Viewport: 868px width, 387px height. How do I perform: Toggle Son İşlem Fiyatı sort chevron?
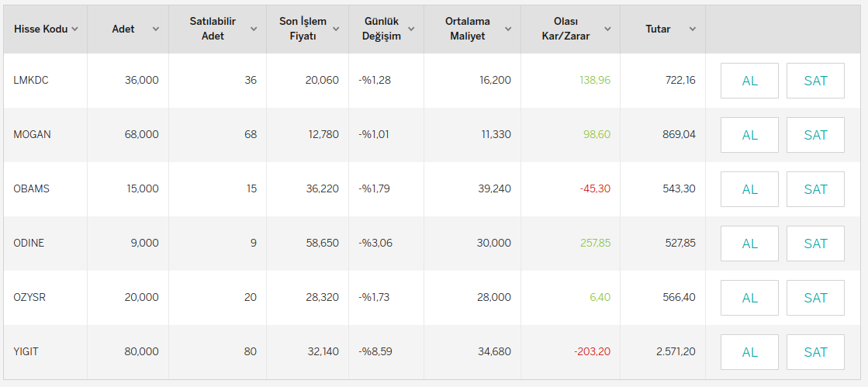336,29
